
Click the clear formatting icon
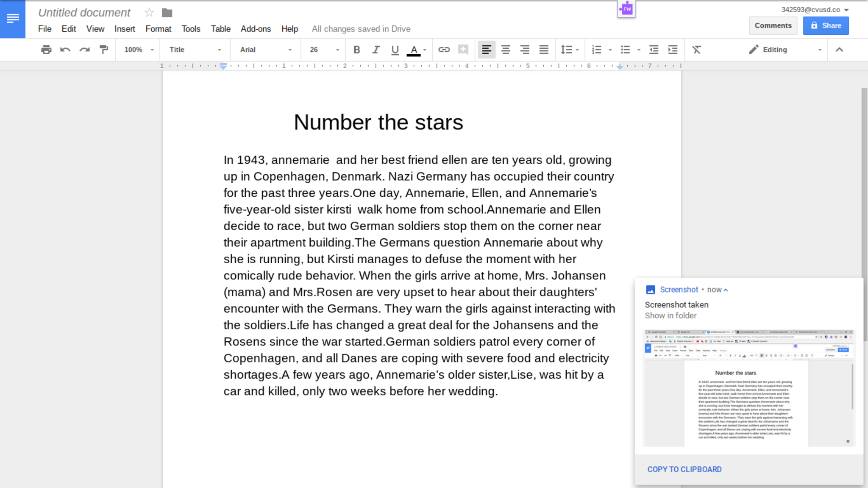pos(696,50)
